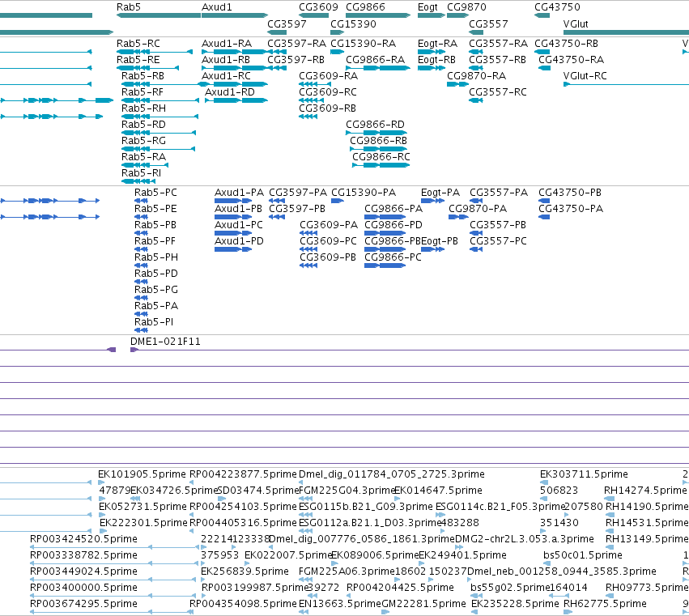Viewport: 689px width, 616px height.
Task: Click the CG3609-RA transcript label
Action: point(328,76)
